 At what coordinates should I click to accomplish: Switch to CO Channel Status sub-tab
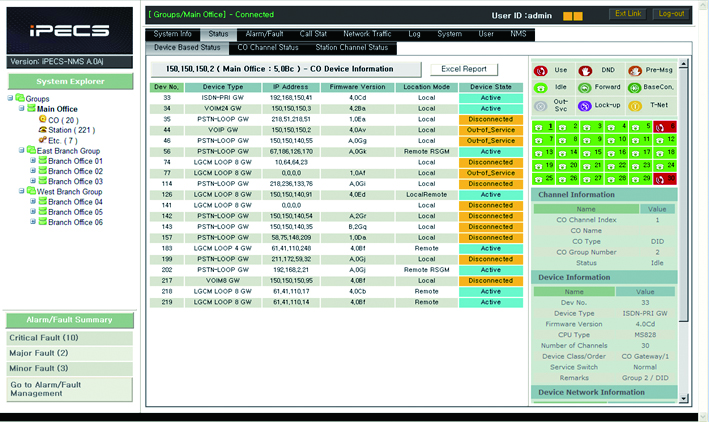coord(268,47)
